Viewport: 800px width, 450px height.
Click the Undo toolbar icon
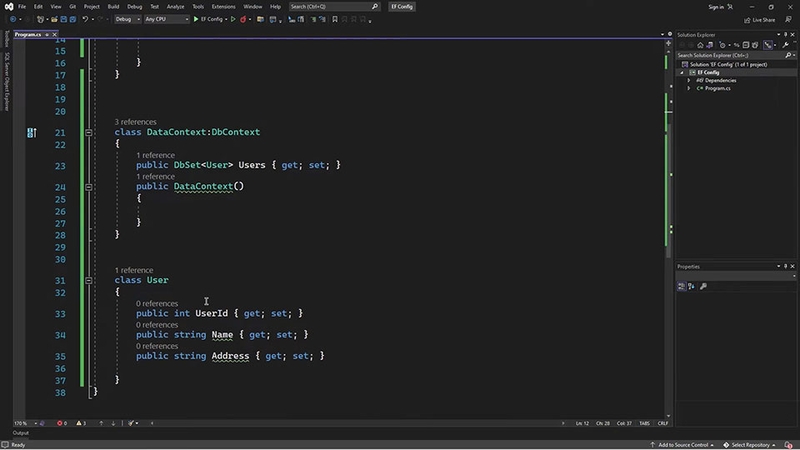[85, 19]
